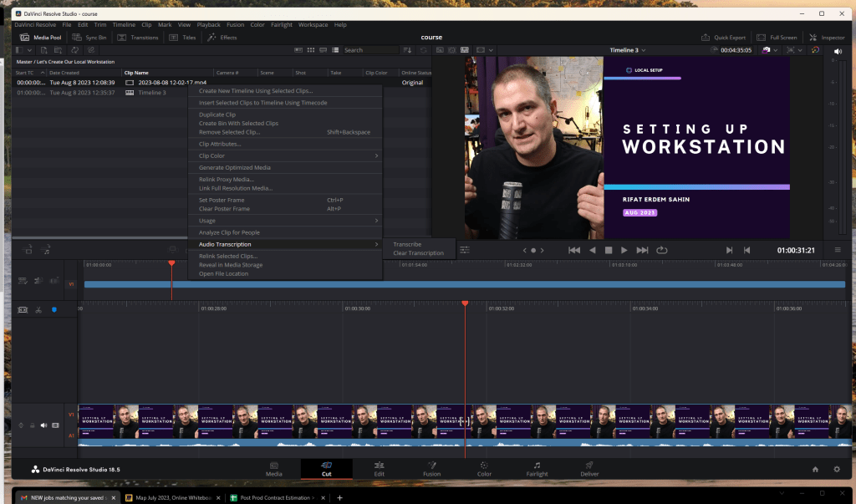Screen dimensions: 856x504
Task: Open the Transitions panel
Action: (x=138, y=37)
